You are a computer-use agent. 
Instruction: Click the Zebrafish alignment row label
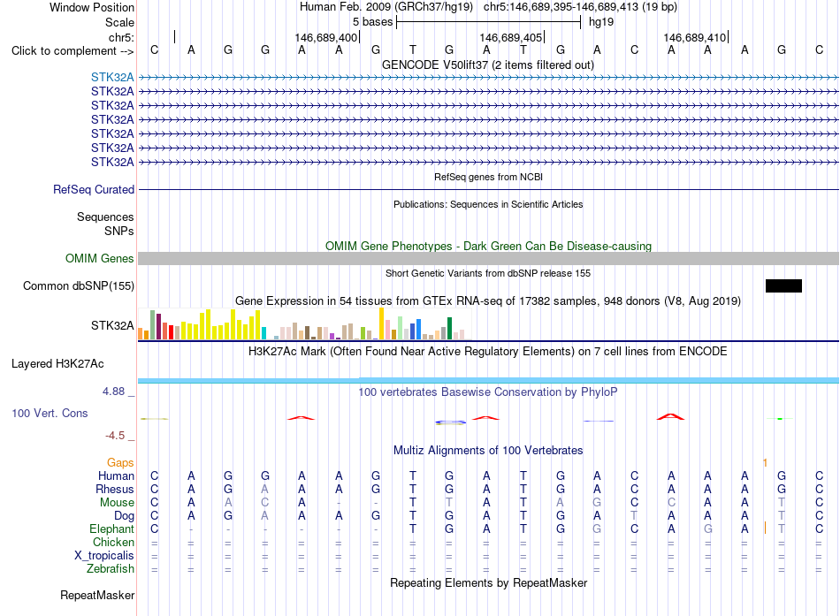pyautogui.click(x=111, y=568)
